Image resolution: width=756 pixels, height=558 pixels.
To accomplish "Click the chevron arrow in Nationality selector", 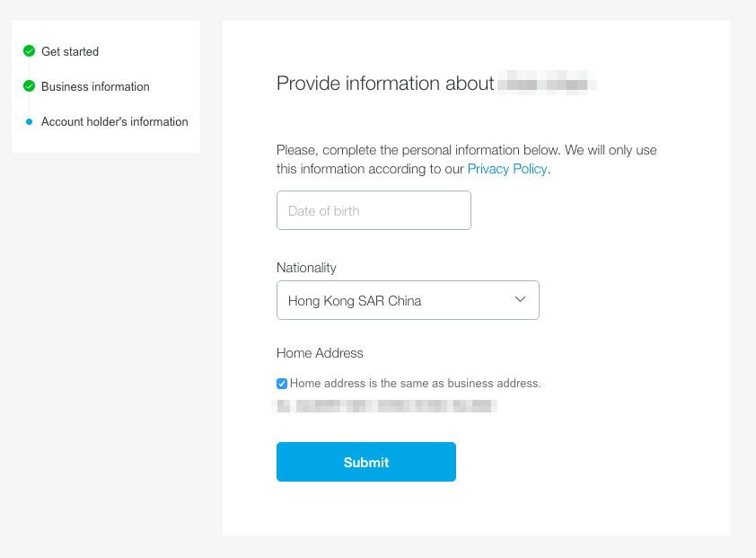I will point(520,299).
